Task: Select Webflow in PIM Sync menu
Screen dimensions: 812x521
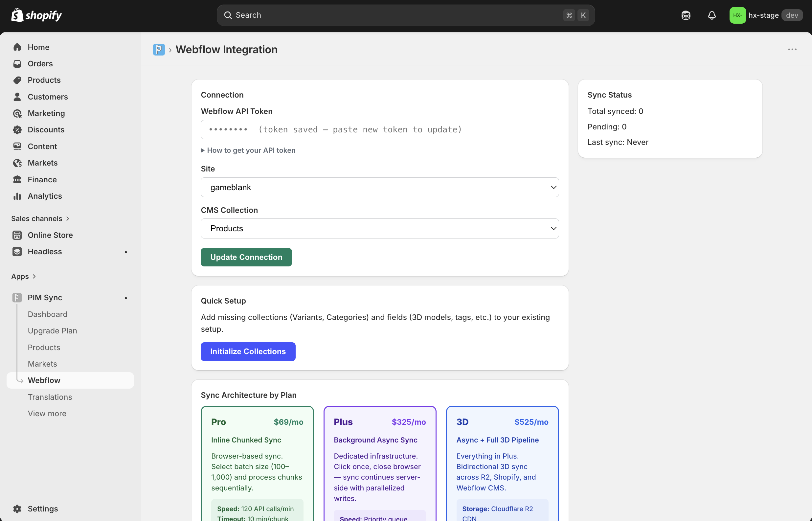Action: pyautogui.click(x=70, y=380)
